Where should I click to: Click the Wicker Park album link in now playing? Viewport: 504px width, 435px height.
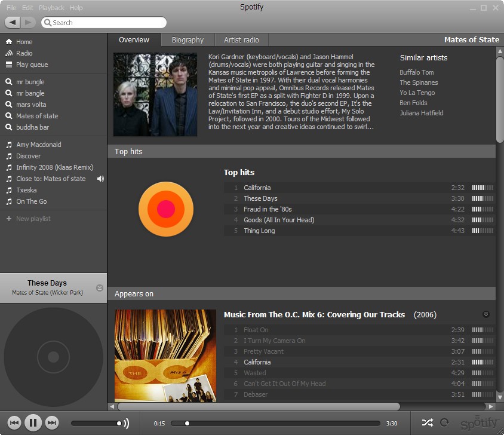coord(67,292)
